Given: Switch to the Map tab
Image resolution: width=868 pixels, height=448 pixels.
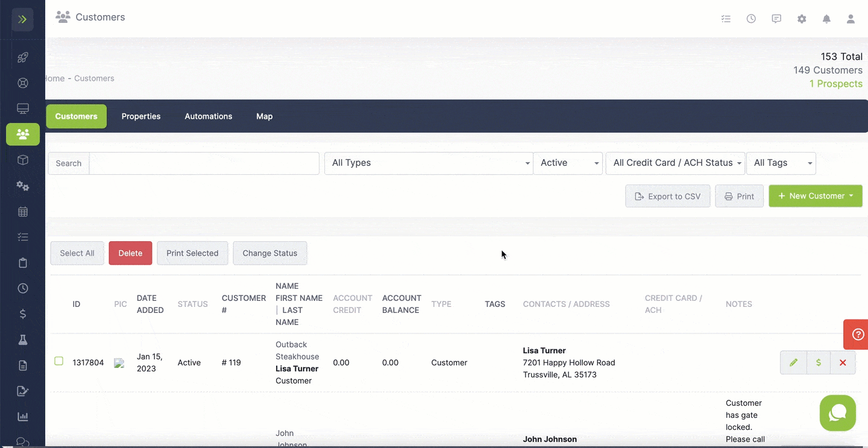Looking at the screenshot, I should point(265,116).
